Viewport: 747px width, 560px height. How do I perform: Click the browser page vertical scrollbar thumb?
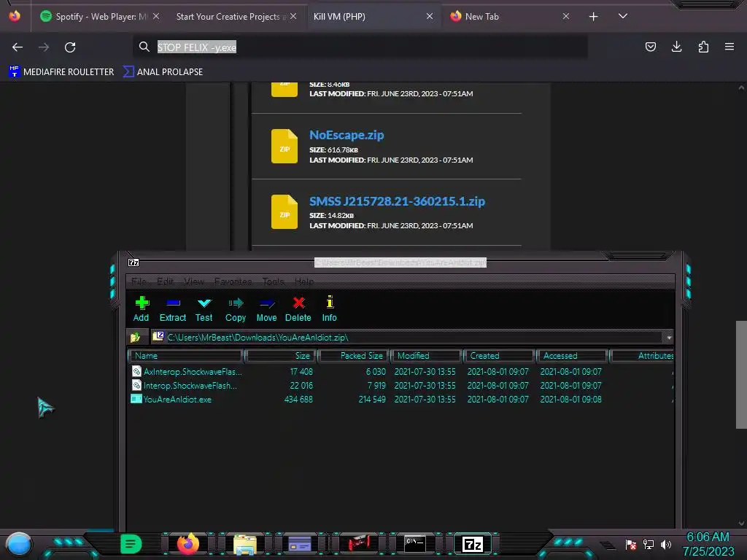point(741,375)
